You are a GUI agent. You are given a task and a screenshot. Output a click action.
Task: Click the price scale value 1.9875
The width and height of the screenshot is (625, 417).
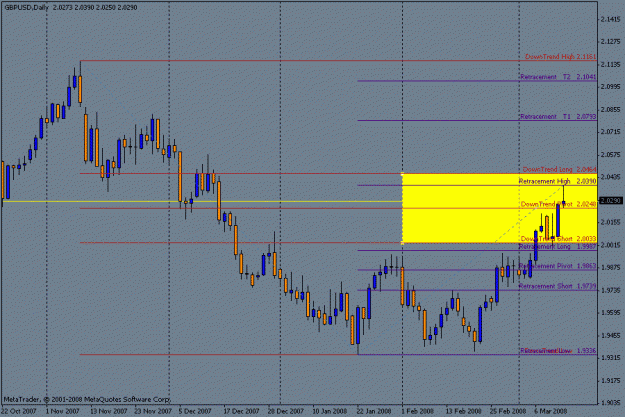click(x=611, y=267)
